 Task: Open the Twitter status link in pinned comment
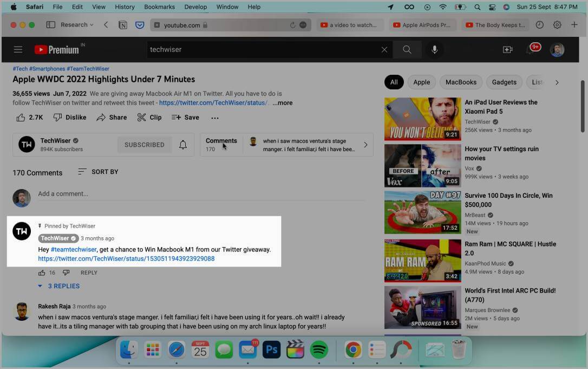(126, 258)
